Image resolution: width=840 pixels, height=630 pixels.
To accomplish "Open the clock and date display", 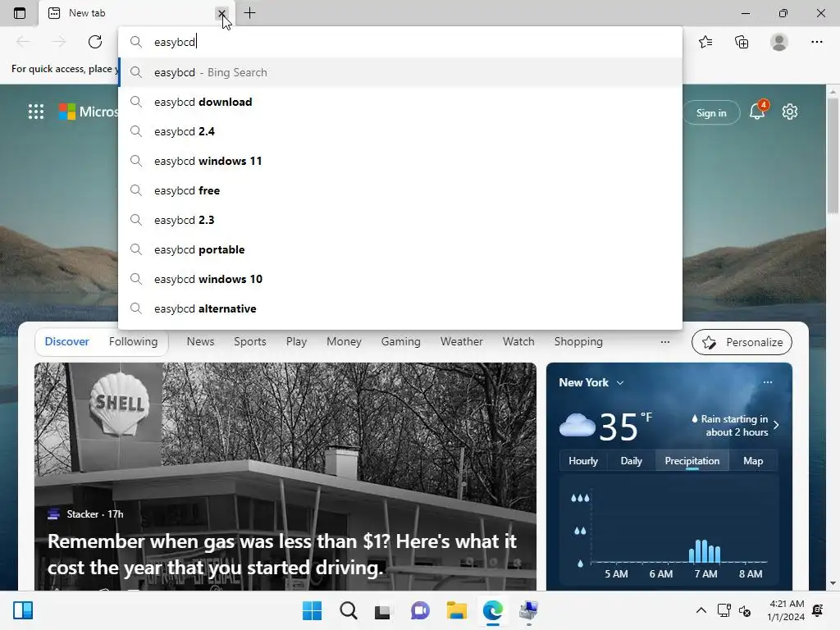I will coord(785,610).
